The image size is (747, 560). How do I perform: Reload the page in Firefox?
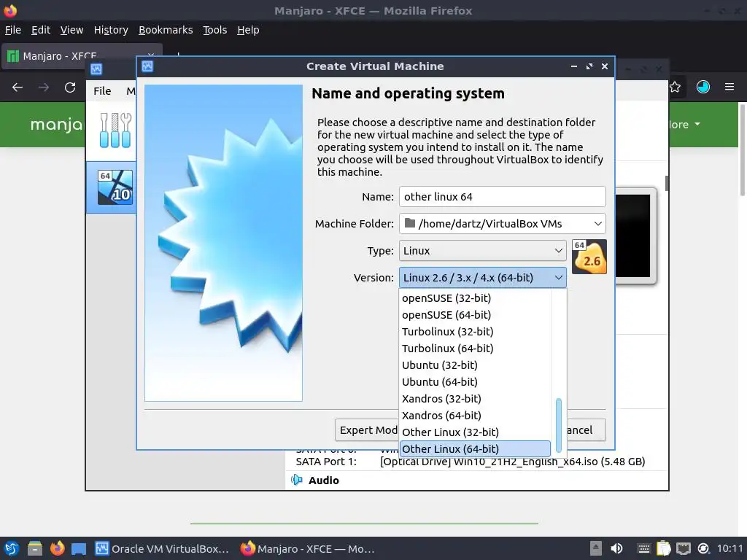70,87
